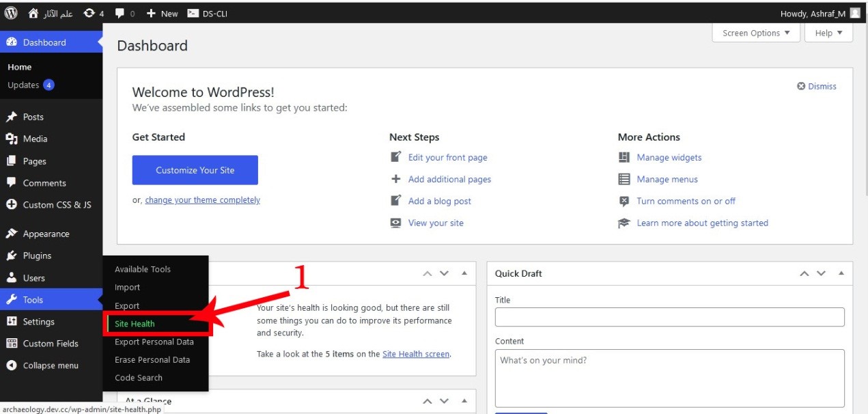Go to Updates under Dashboard menu
The width and height of the screenshot is (868, 414).
pos(30,85)
